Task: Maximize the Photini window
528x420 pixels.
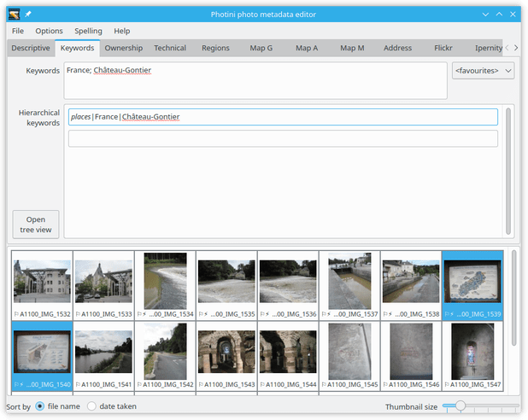Action: tap(499, 15)
